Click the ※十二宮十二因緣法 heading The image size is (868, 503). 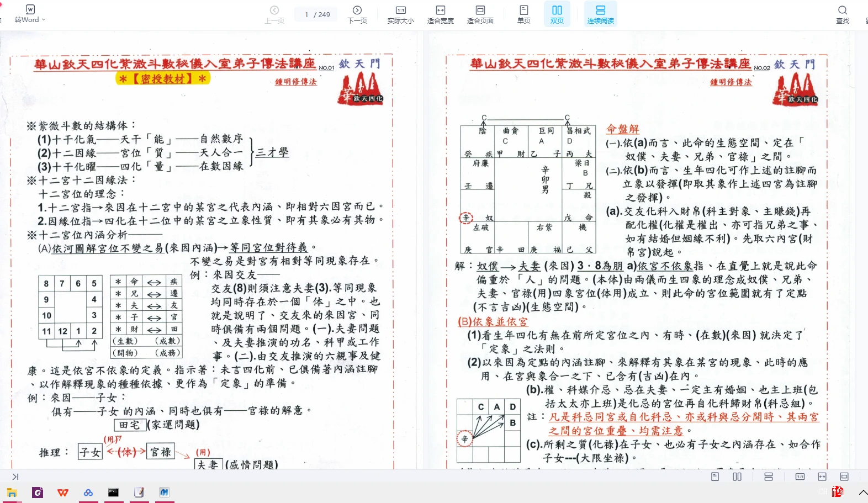[81, 180]
